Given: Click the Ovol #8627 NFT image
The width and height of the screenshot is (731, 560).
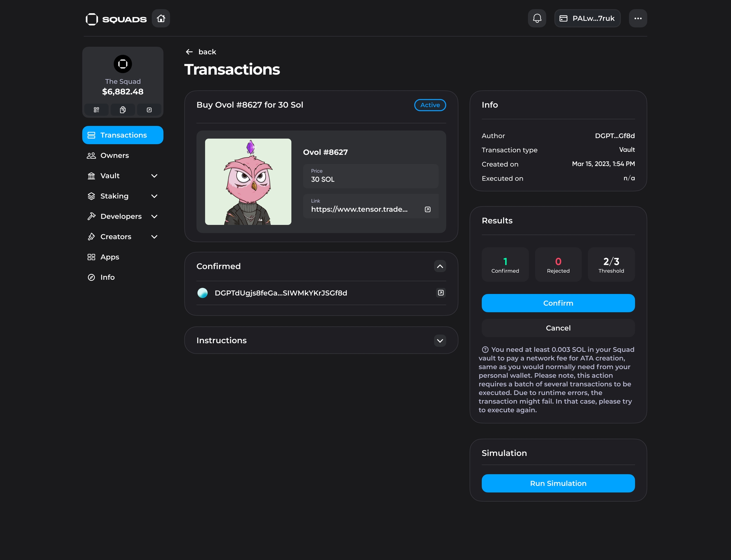Looking at the screenshot, I should (x=248, y=182).
